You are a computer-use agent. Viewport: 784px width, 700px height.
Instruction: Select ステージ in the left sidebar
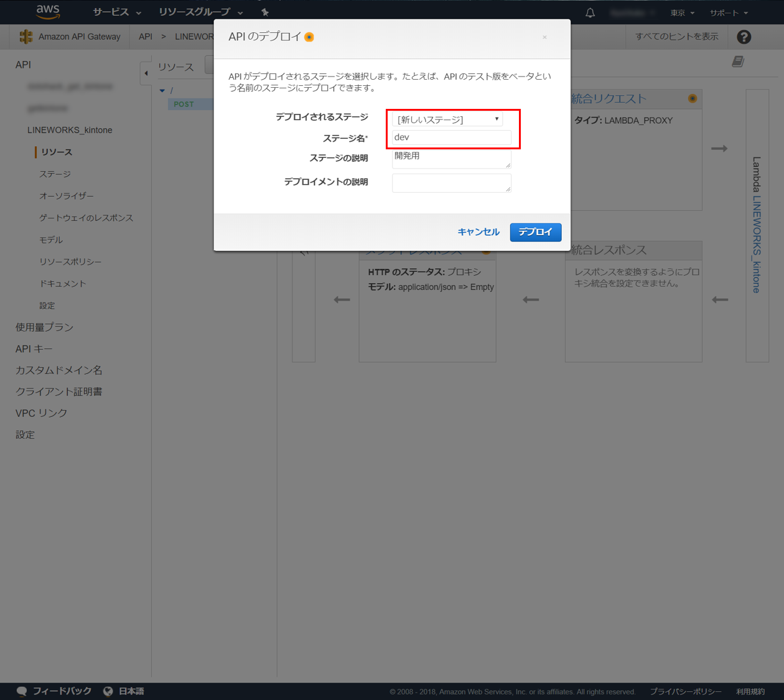click(55, 174)
